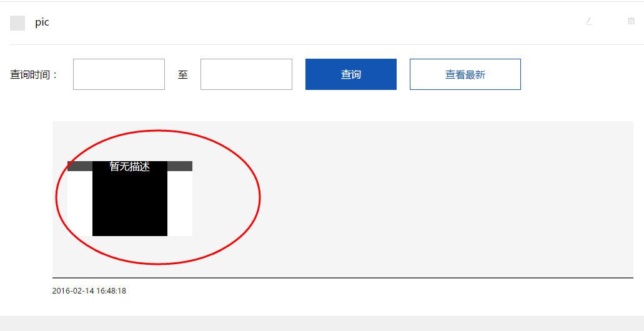Click the dark line under the image panel
Image resolution: width=644 pixels, height=331 pixels.
343,278
